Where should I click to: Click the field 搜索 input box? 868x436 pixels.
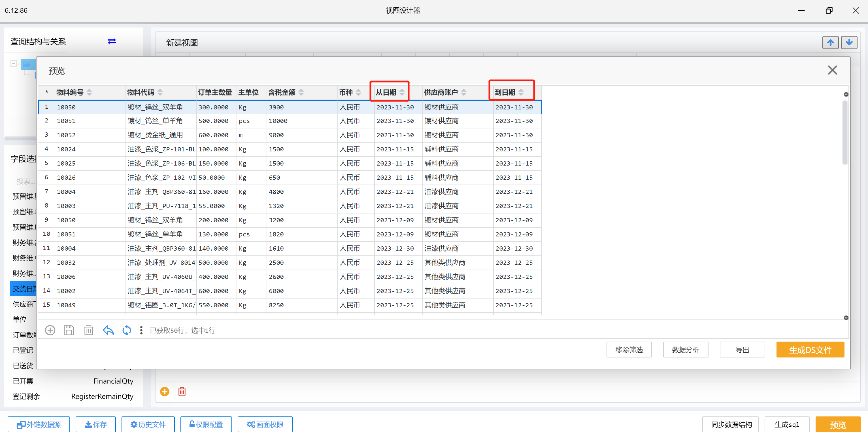[24, 181]
